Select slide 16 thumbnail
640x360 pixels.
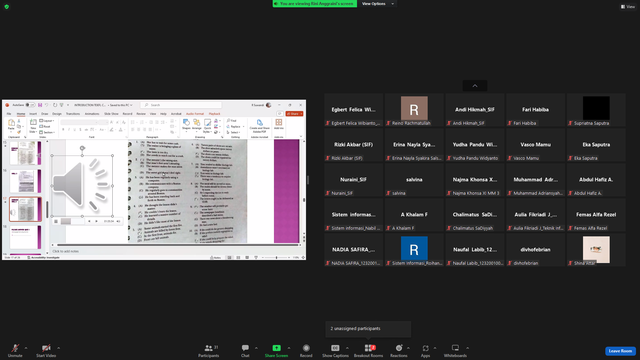point(25,181)
